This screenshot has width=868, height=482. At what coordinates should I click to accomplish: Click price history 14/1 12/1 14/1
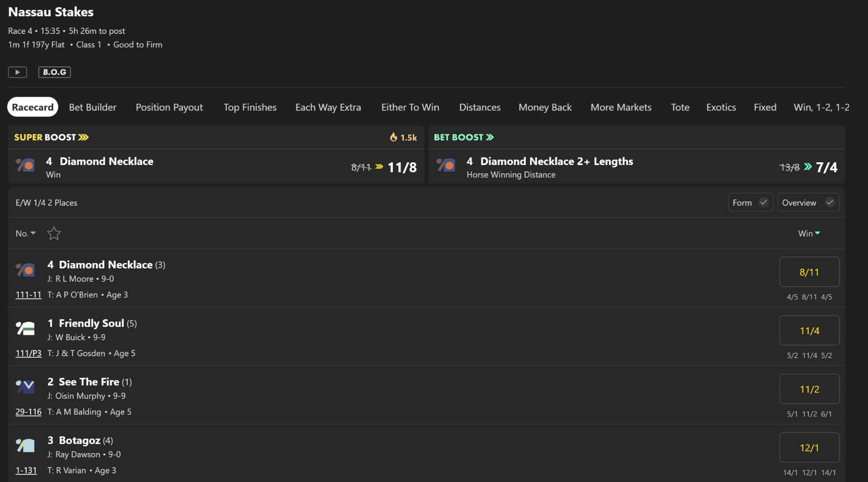(809, 473)
